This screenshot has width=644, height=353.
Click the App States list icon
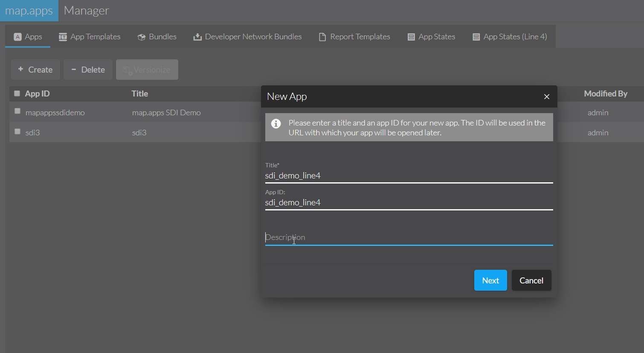(411, 37)
